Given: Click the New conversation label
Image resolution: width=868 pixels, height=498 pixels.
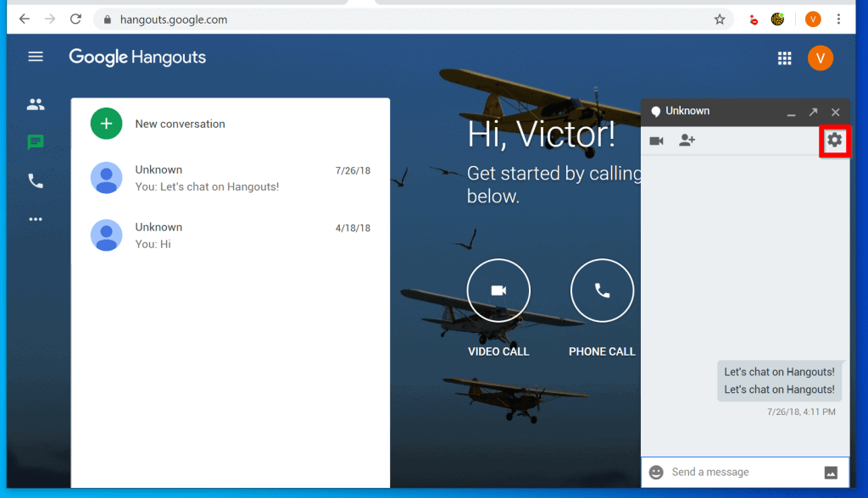Looking at the screenshot, I should (x=180, y=124).
